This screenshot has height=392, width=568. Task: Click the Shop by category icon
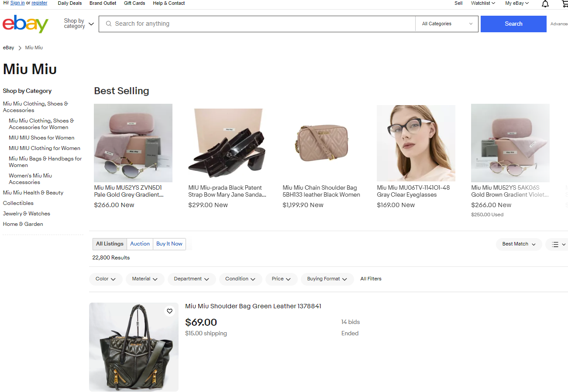[91, 24]
